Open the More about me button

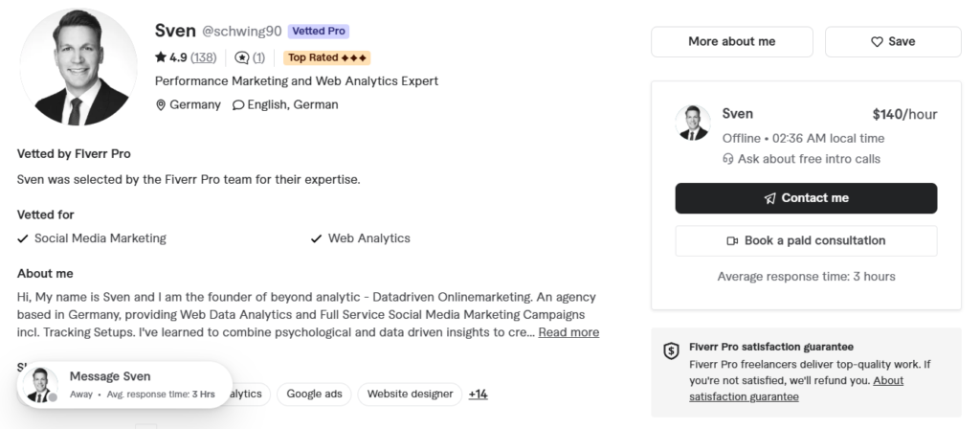pos(732,42)
